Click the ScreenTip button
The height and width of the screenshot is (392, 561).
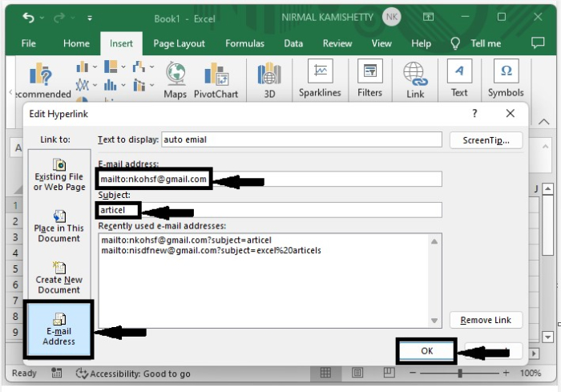tap(486, 140)
